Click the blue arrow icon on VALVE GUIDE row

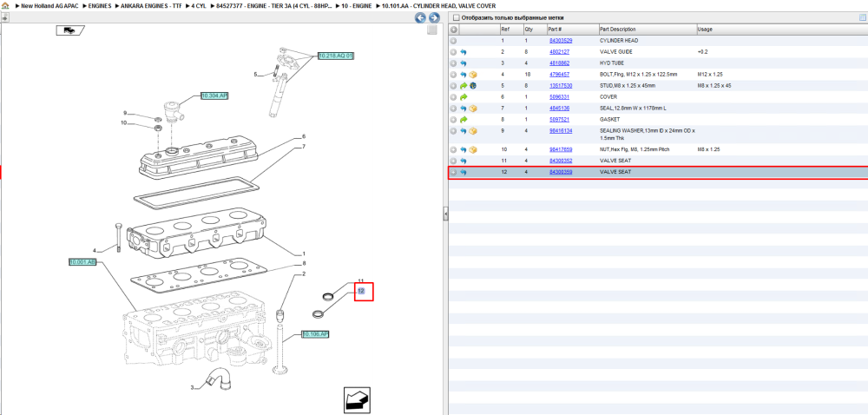[x=464, y=52]
